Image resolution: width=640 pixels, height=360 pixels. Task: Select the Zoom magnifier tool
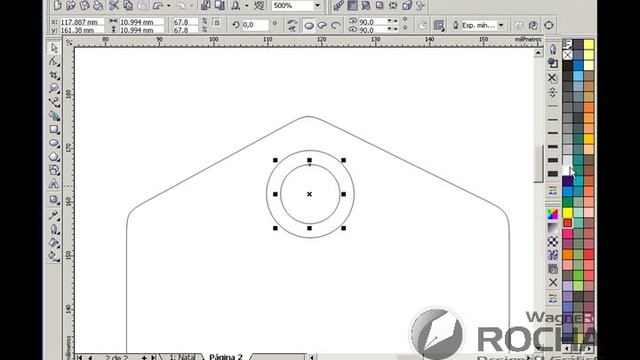[54, 89]
